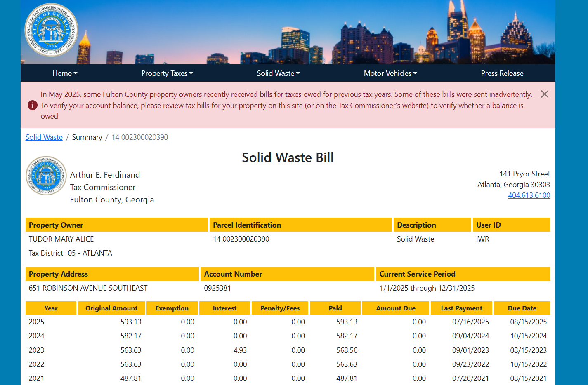Click the Summary breadcrumb item
Image resolution: width=588 pixels, height=385 pixels.
(x=87, y=137)
